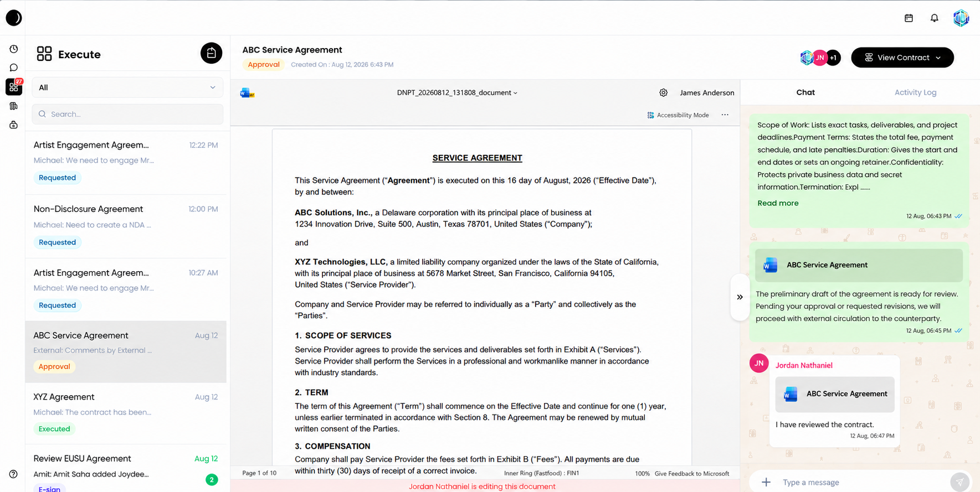The height and width of the screenshot is (492, 980).
Task: Open XYZ Agreement list item
Action: (x=126, y=413)
